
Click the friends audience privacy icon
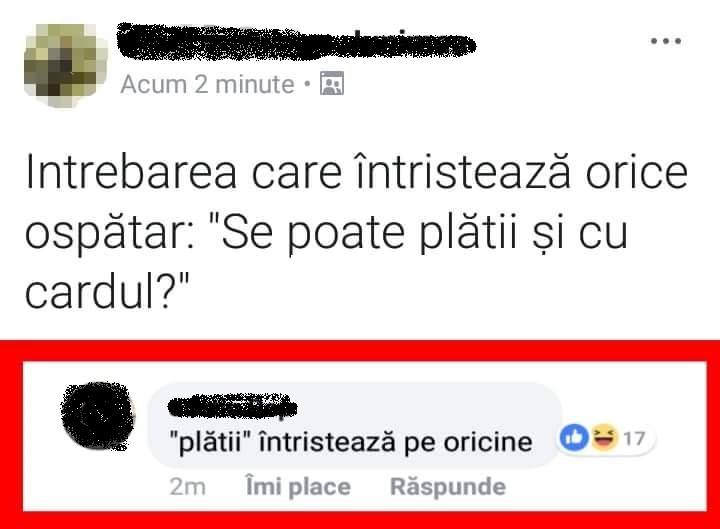tap(332, 84)
